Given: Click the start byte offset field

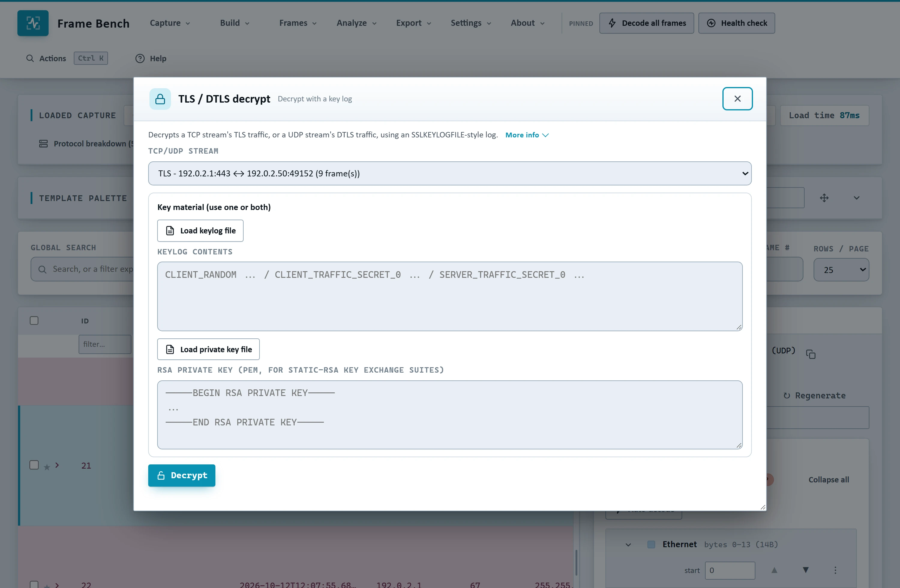Looking at the screenshot, I should (730, 570).
